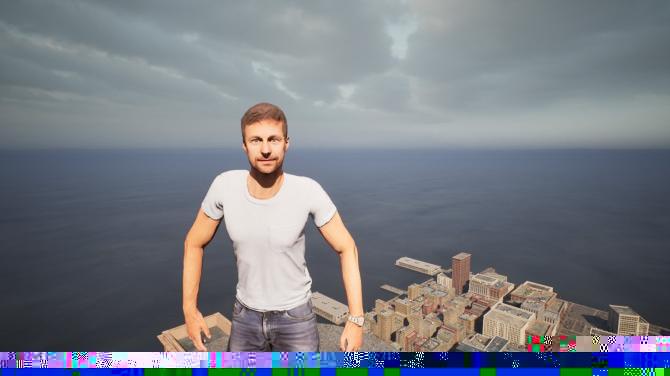The height and width of the screenshot is (376, 670).
Task: Click the wristwatch on the man's wrist
Action: (x=356, y=319)
